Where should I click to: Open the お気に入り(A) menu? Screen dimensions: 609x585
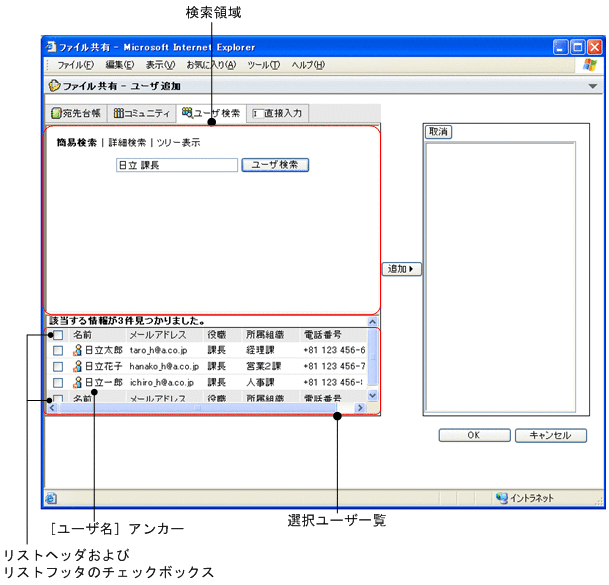(211, 65)
